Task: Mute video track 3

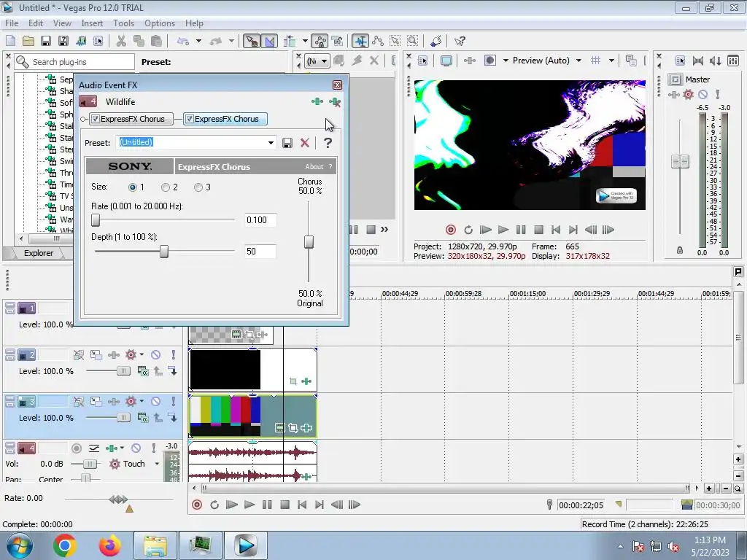Action: tap(156, 402)
